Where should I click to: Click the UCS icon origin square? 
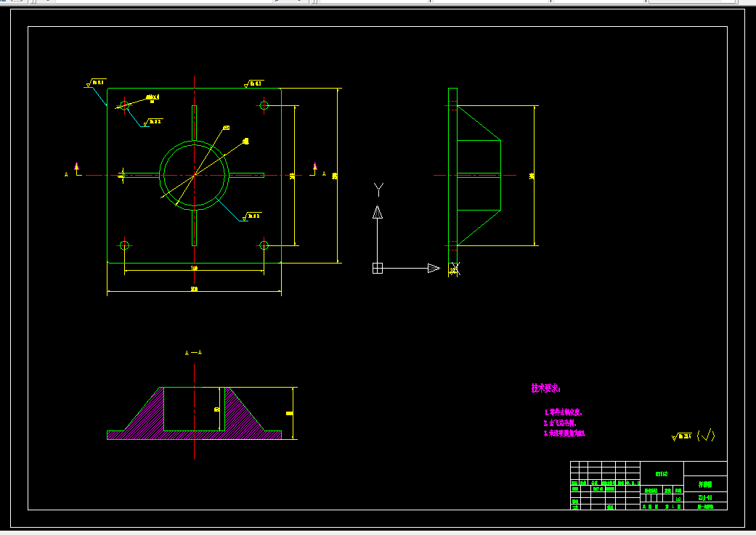(x=378, y=268)
